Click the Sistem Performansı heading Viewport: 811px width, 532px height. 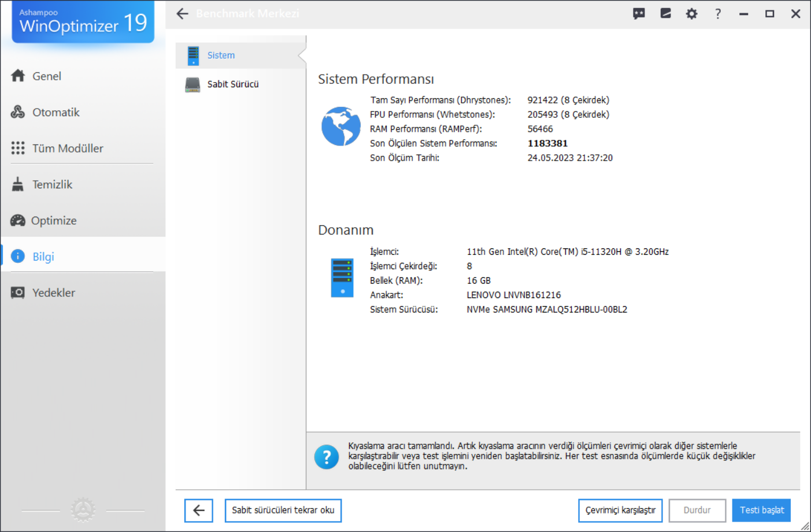[376, 79]
